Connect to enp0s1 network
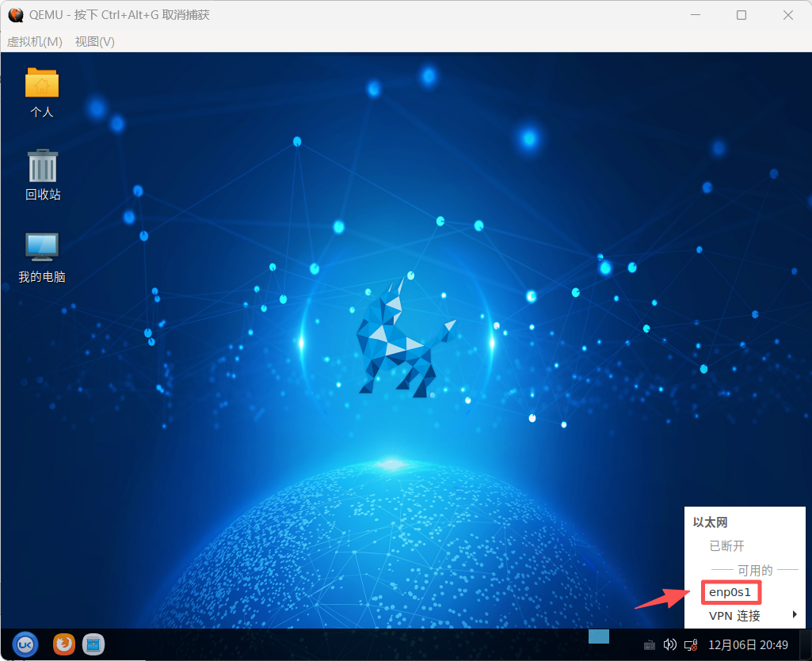 pos(730,592)
